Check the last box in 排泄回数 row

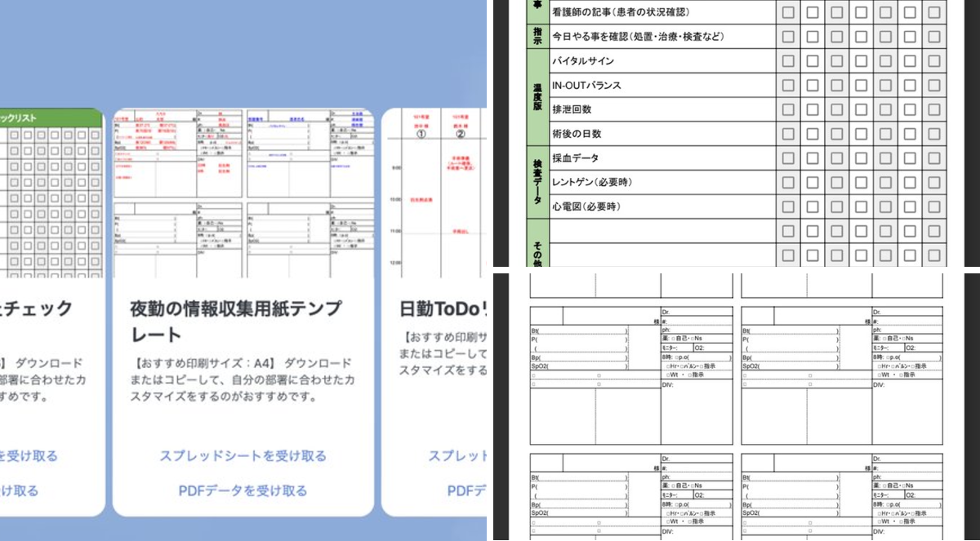pyautogui.click(x=934, y=109)
